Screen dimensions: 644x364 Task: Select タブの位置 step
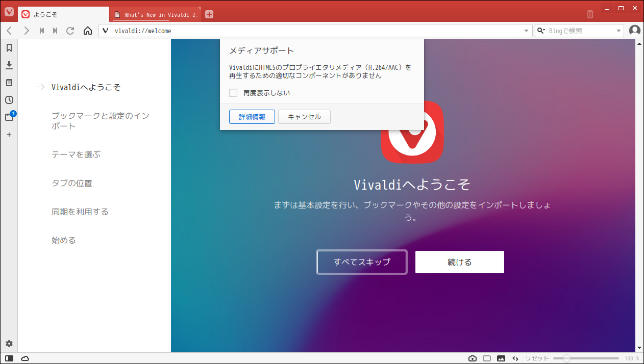[72, 183]
